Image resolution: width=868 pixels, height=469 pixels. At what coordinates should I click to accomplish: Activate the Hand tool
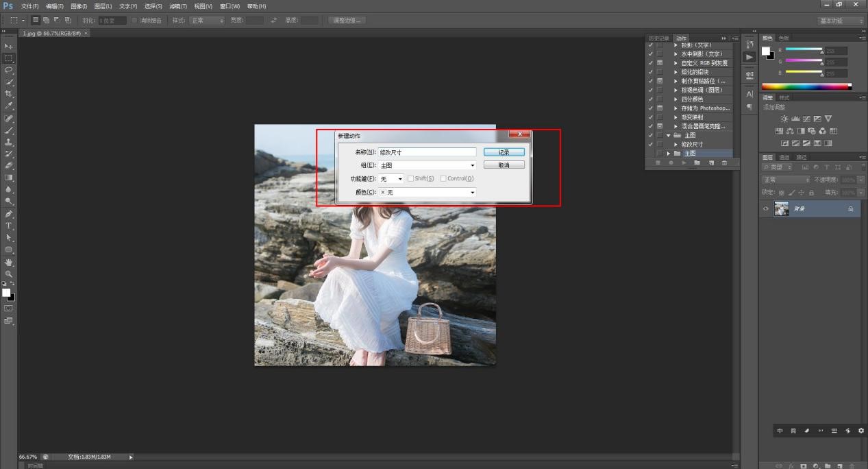9,262
